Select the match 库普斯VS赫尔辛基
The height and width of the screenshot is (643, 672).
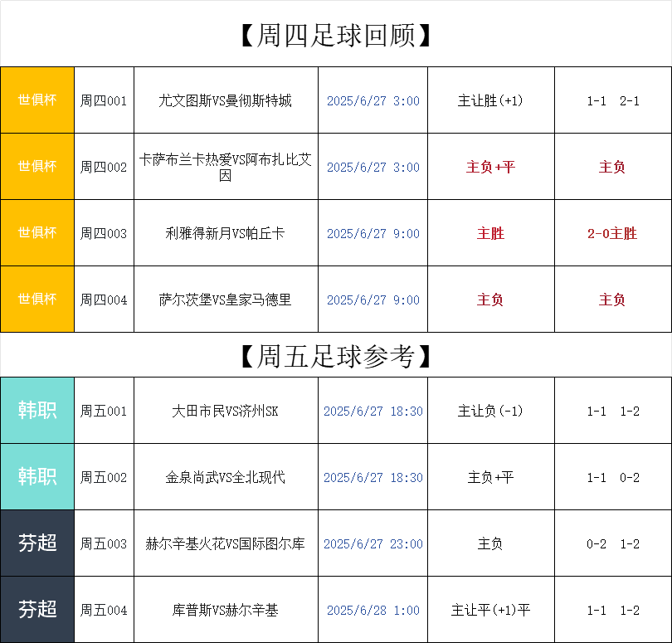[x=226, y=609]
